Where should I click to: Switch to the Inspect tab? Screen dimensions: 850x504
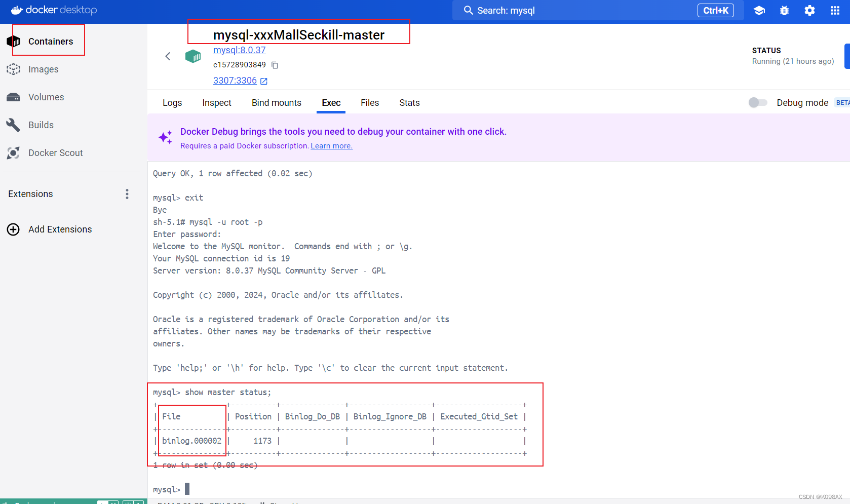[217, 103]
